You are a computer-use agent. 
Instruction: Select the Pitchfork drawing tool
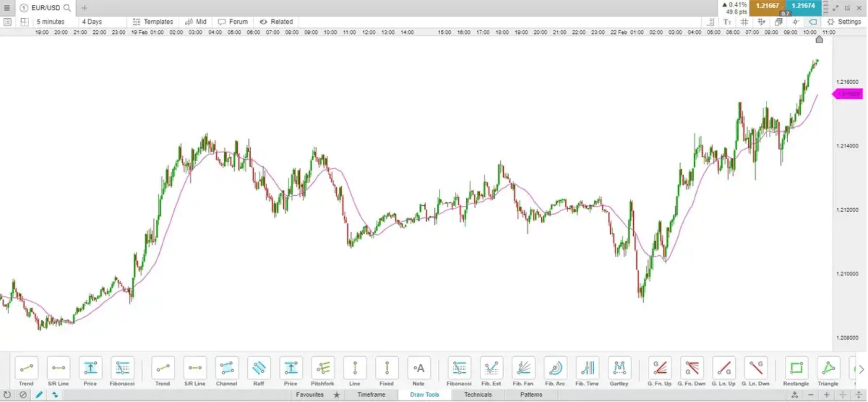(323, 369)
